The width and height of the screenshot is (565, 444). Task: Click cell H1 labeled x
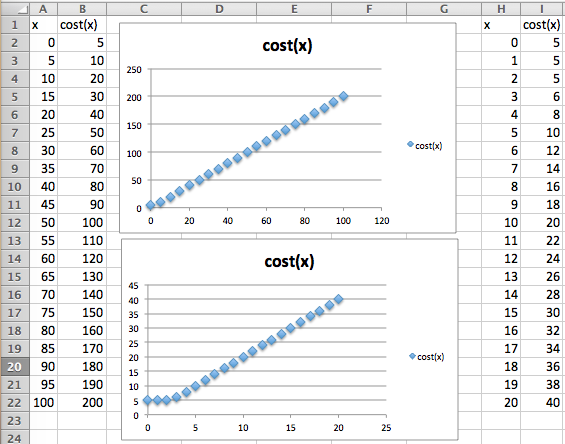pos(501,25)
